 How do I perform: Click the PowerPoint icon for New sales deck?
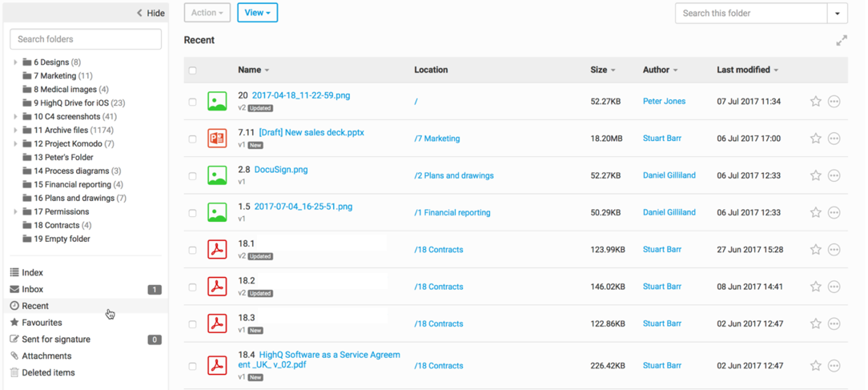[216, 139]
